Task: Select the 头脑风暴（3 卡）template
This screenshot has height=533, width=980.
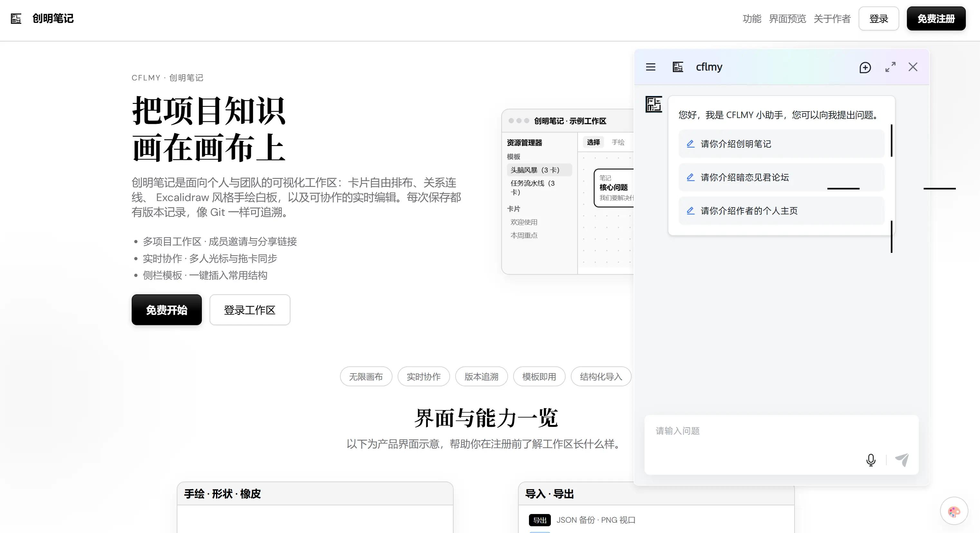Action: [x=539, y=170]
